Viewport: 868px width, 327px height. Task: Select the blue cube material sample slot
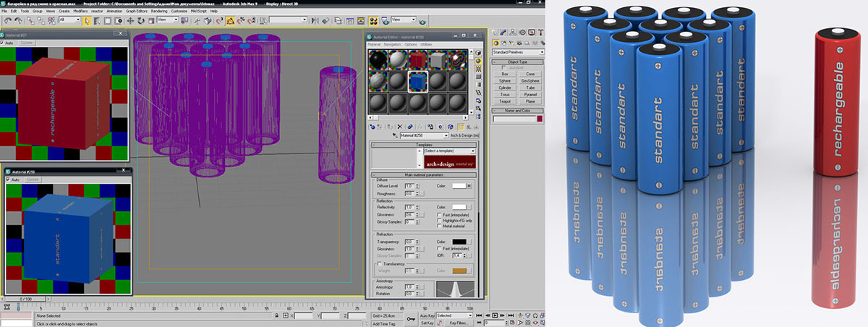tap(418, 82)
